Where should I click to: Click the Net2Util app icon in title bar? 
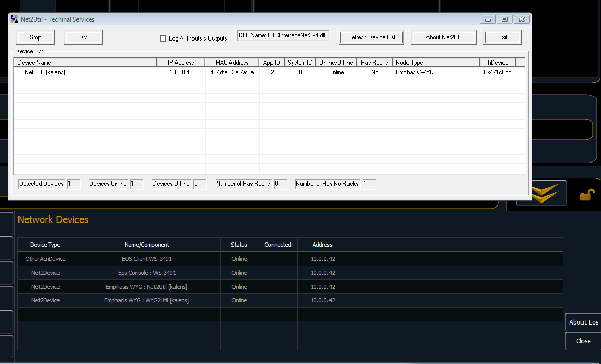click(x=14, y=19)
